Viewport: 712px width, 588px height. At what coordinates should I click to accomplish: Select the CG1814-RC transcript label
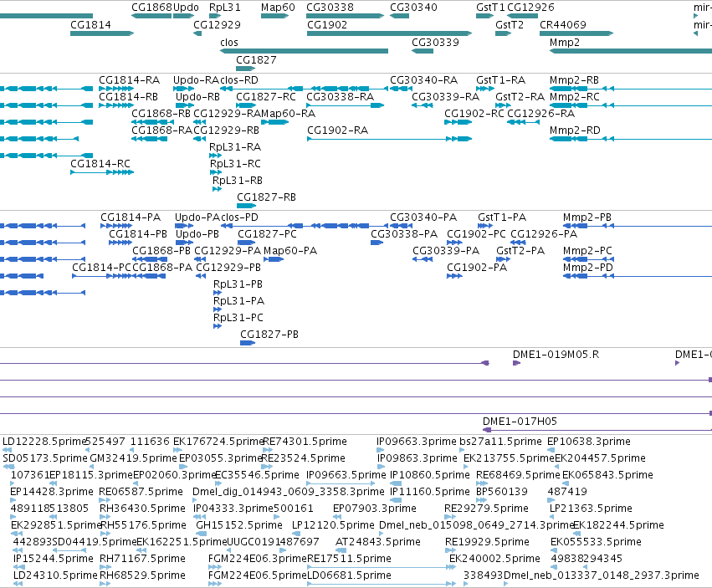tap(100, 163)
